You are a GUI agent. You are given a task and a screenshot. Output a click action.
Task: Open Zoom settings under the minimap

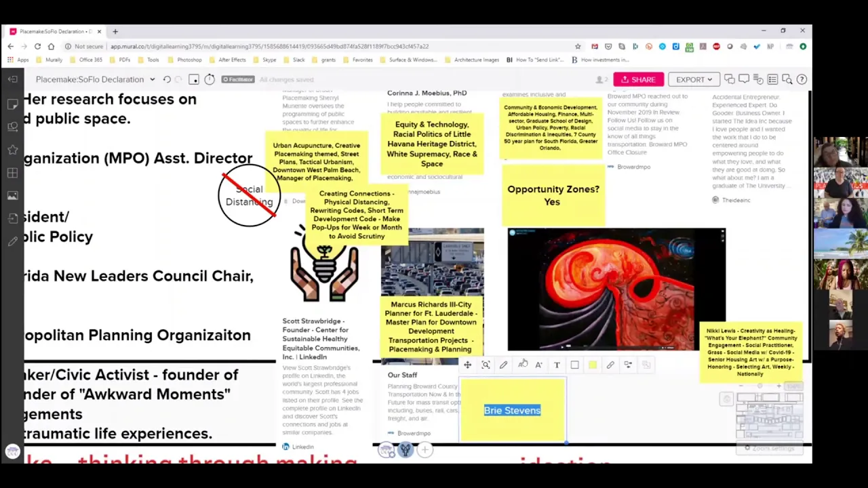point(769,448)
